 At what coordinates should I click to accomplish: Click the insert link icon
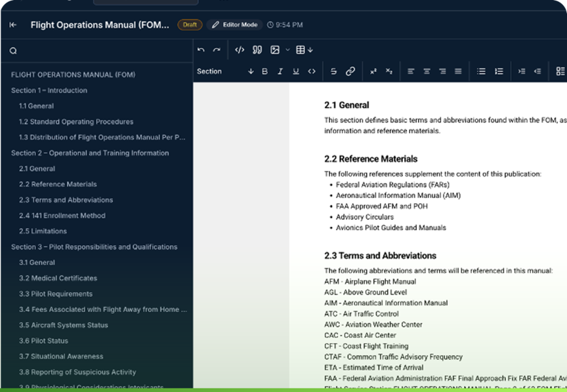[350, 71]
